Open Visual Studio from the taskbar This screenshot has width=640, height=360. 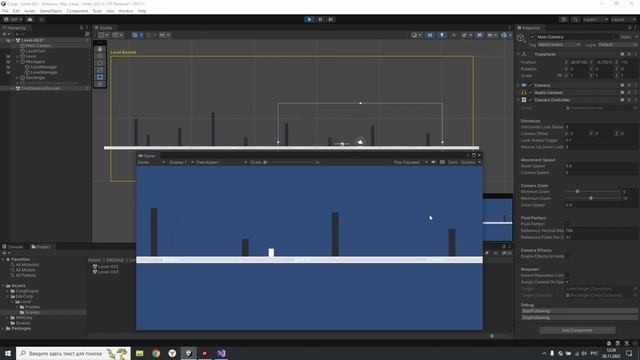point(221,353)
